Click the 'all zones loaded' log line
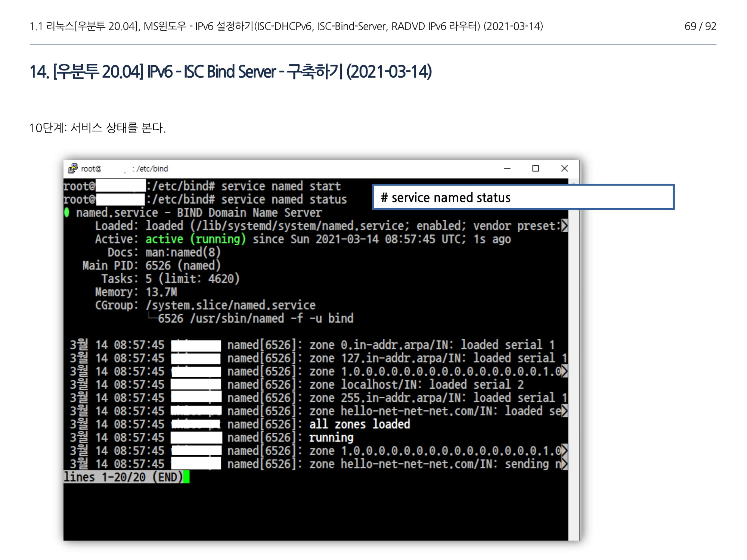The height and width of the screenshot is (560, 747). tap(359, 424)
